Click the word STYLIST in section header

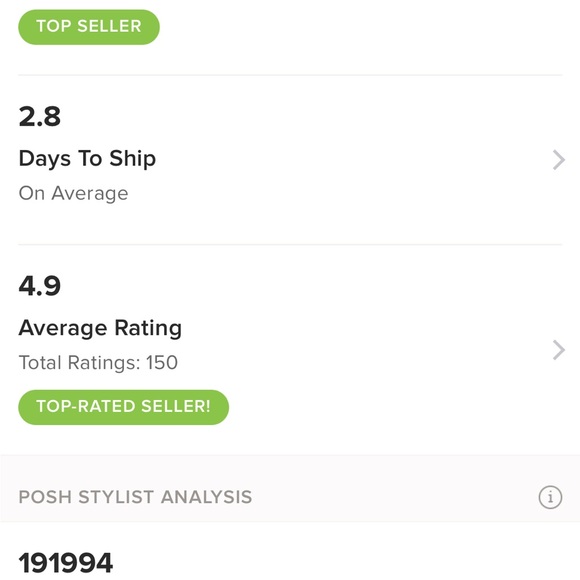[x=116, y=497]
